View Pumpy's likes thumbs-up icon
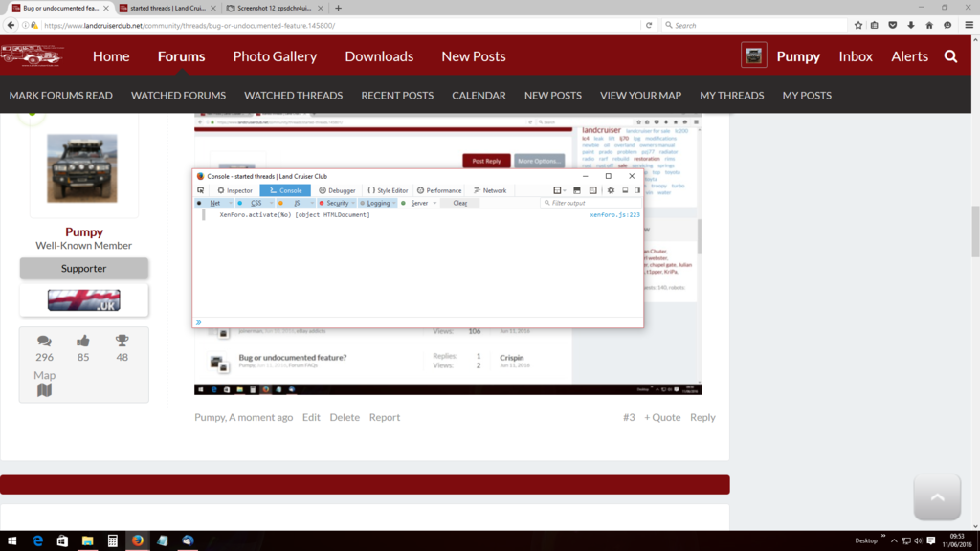 click(83, 341)
